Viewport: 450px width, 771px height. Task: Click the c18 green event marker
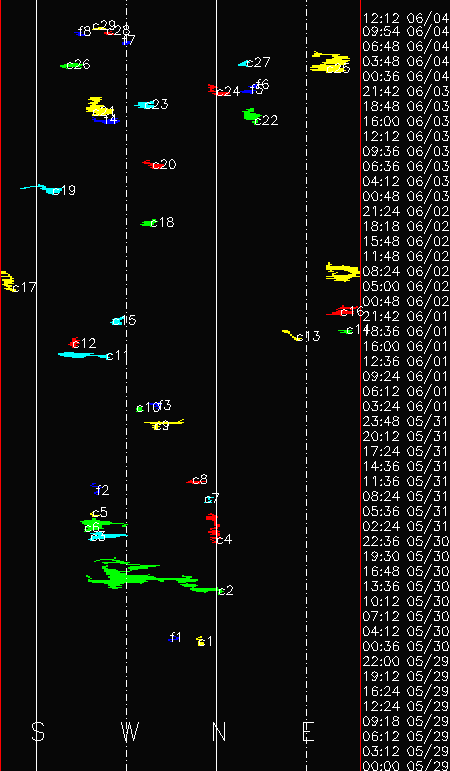[149, 223]
